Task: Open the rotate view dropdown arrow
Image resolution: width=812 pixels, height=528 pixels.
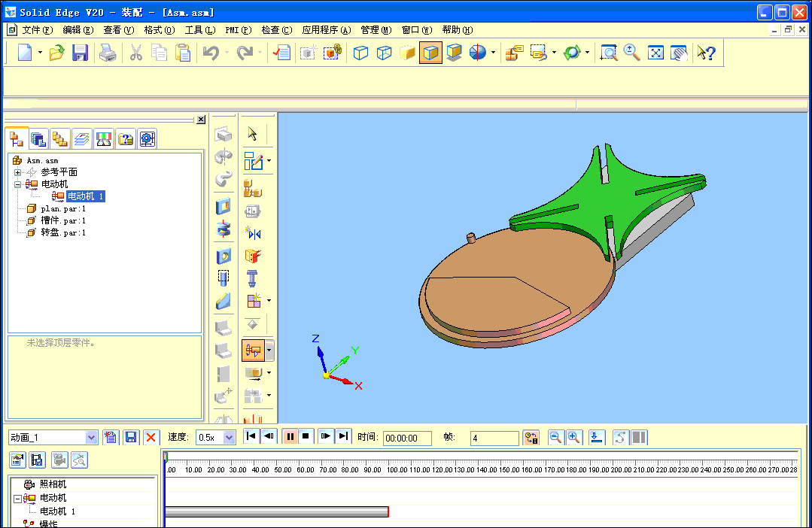Action: 587,53
